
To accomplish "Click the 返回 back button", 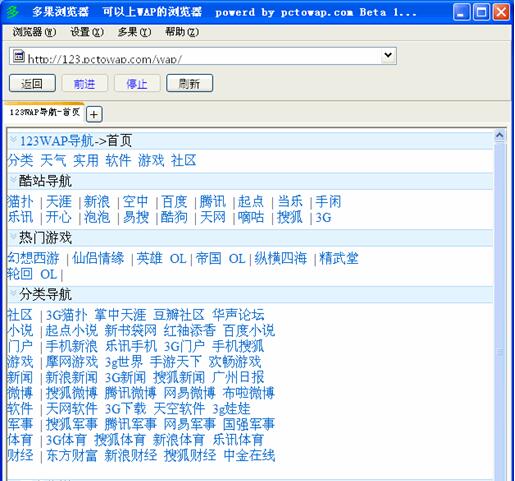I will (x=32, y=83).
